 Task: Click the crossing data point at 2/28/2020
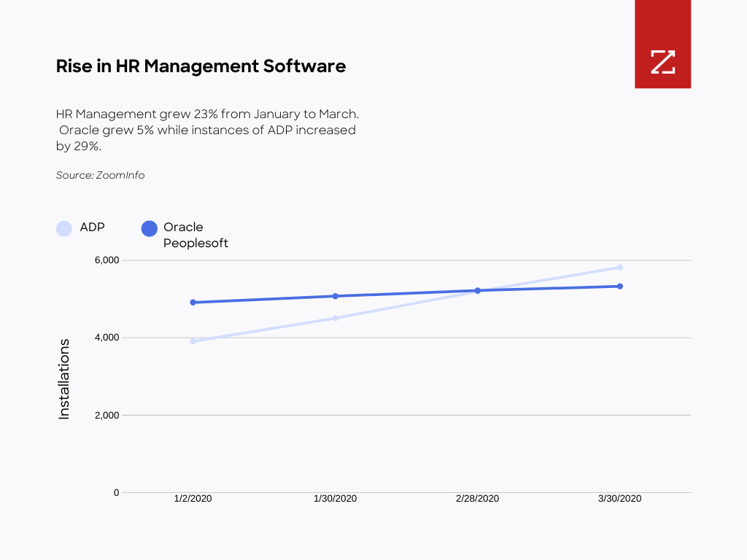click(477, 290)
